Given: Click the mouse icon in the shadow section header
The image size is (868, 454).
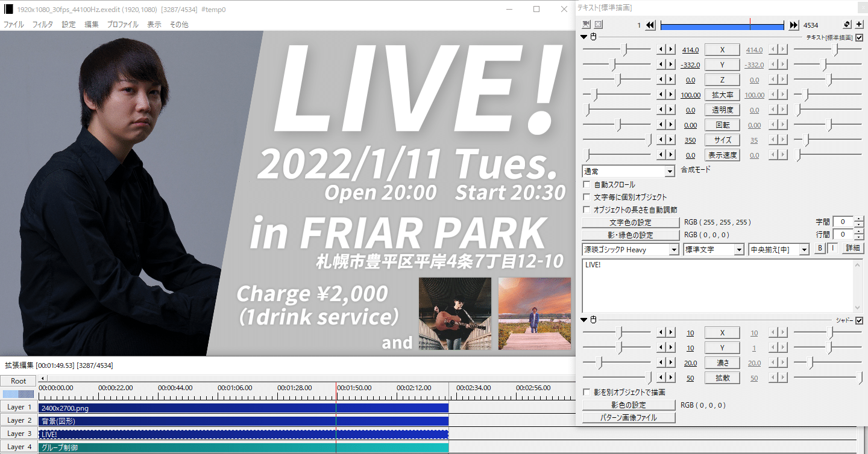Looking at the screenshot, I should (593, 320).
